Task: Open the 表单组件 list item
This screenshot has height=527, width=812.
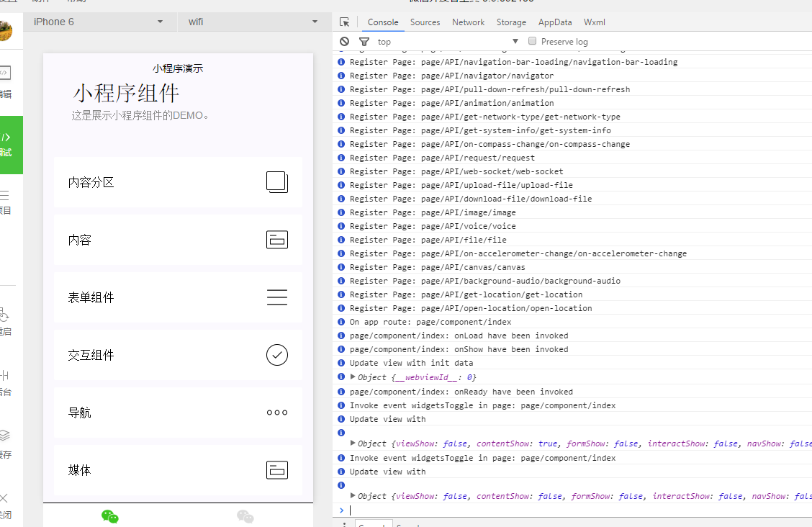Action: coord(178,297)
